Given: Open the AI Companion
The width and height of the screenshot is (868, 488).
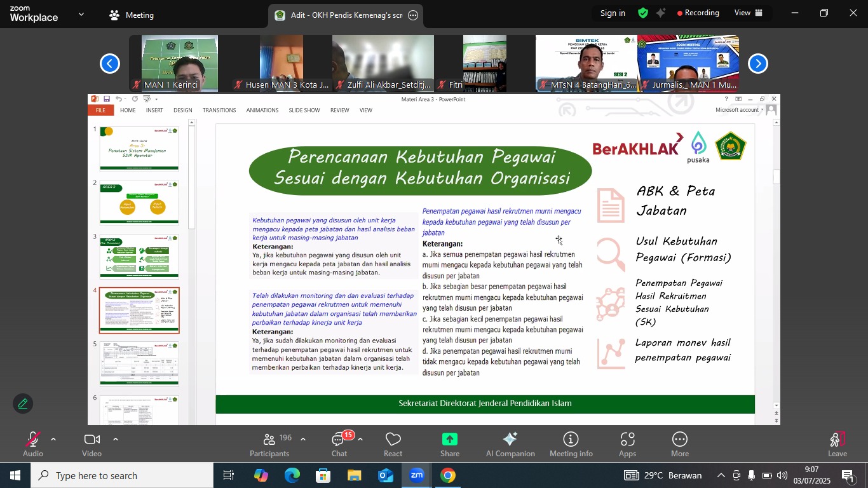Looking at the screenshot, I should tap(510, 444).
